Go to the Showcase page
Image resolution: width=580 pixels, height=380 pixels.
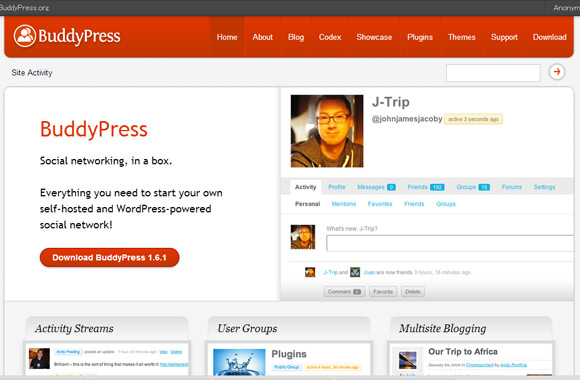(374, 37)
